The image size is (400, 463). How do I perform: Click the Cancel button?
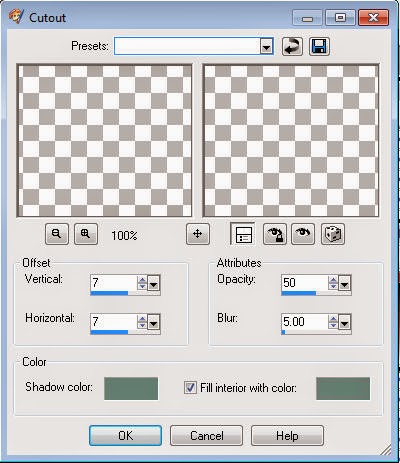point(206,436)
